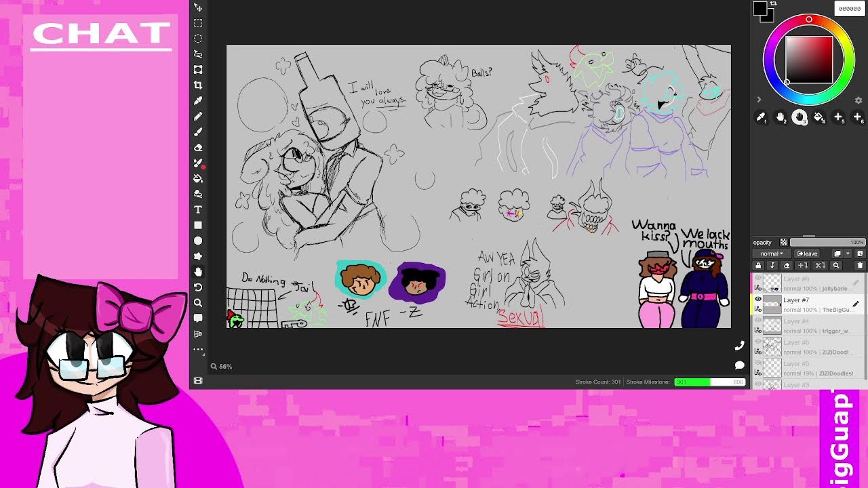
Task: Select the Hand pan tool in the left toolbar
Action: [x=198, y=272]
